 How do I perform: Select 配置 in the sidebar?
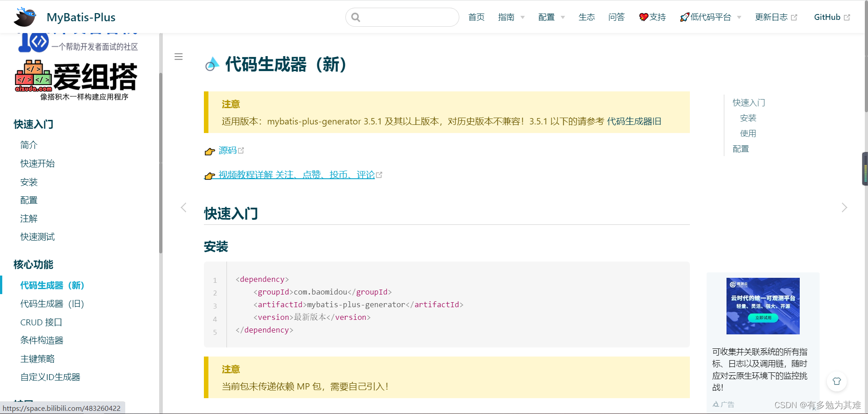(29, 200)
